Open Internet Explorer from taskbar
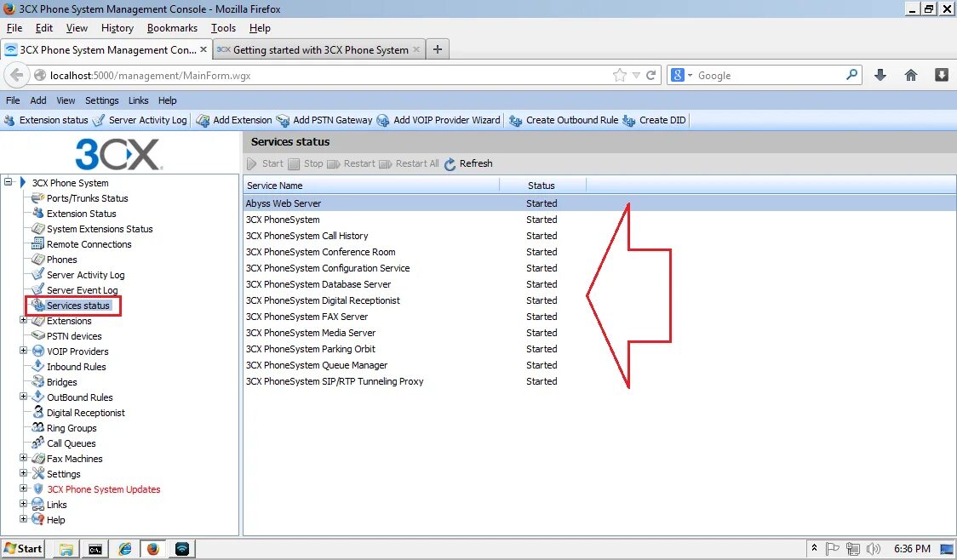Image resolution: width=957 pixels, height=560 pixels. (124, 549)
